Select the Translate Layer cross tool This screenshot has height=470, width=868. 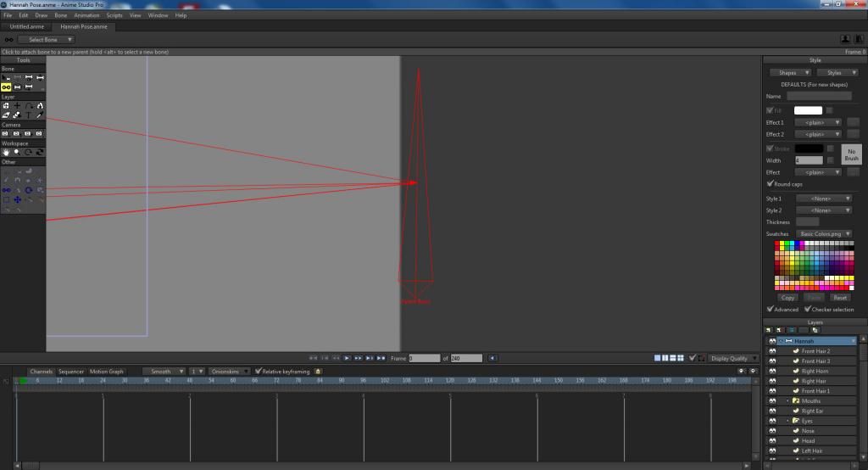click(17, 106)
